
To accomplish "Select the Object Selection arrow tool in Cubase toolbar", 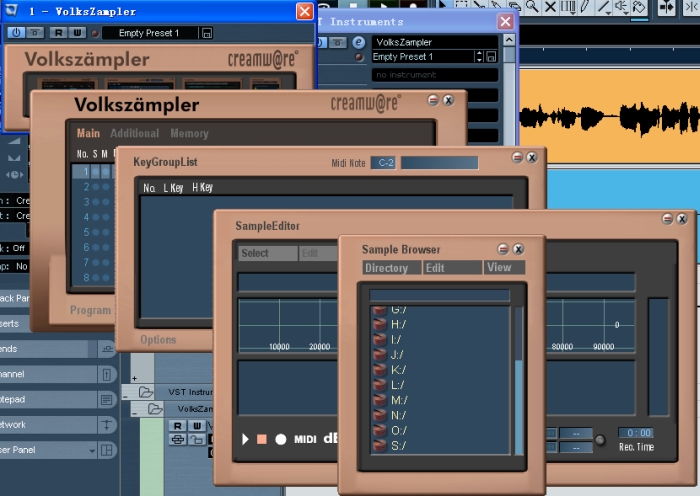I will pos(443,5).
